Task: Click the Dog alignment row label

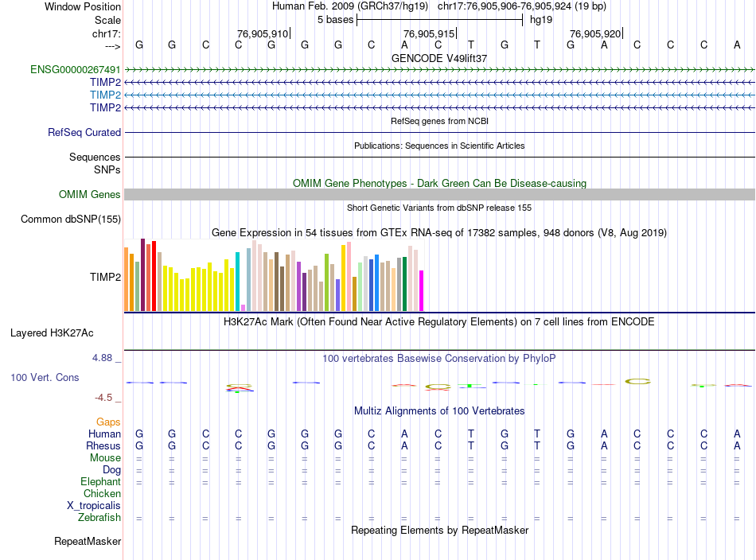Action: pos(111,470)
